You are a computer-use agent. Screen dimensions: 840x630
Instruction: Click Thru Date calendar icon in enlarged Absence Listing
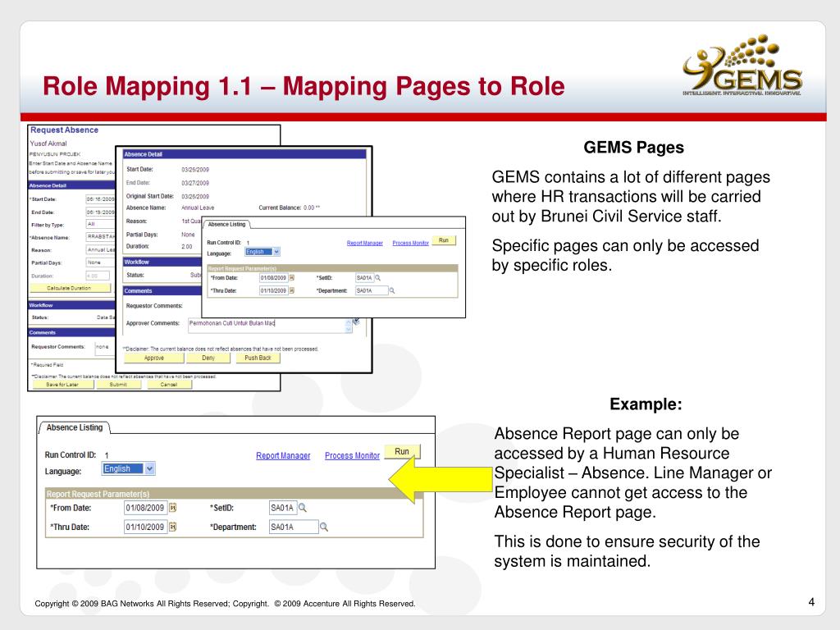click(172, 527)
